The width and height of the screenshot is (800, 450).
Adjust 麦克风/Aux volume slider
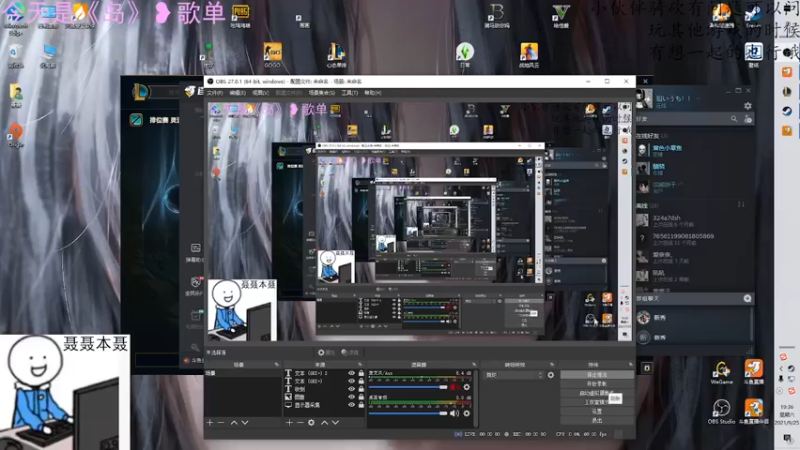pos(408,387)
